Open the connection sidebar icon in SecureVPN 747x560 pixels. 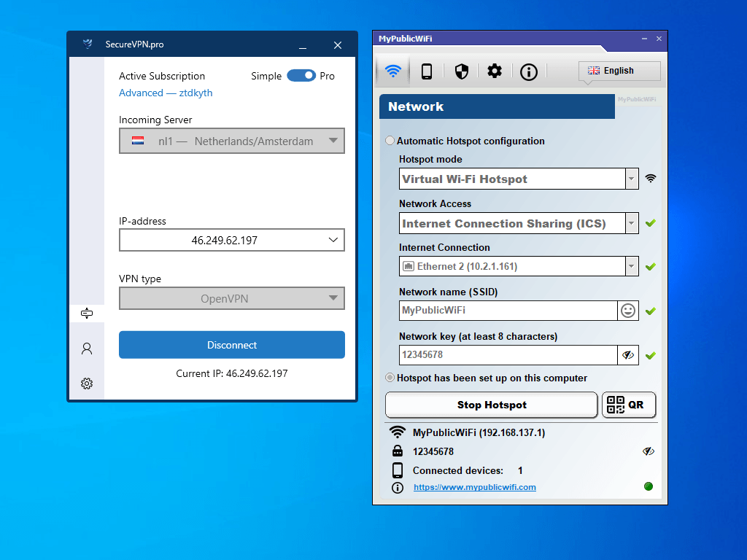point(87,313)
